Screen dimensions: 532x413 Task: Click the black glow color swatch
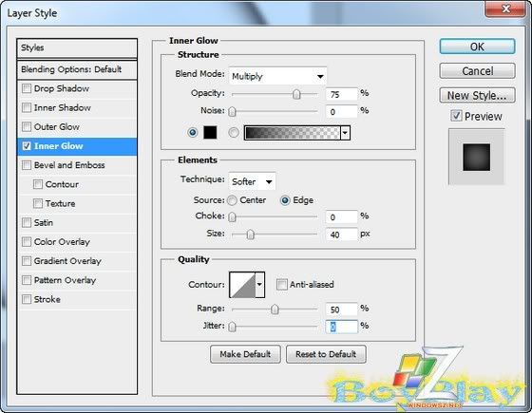(210, 132)
